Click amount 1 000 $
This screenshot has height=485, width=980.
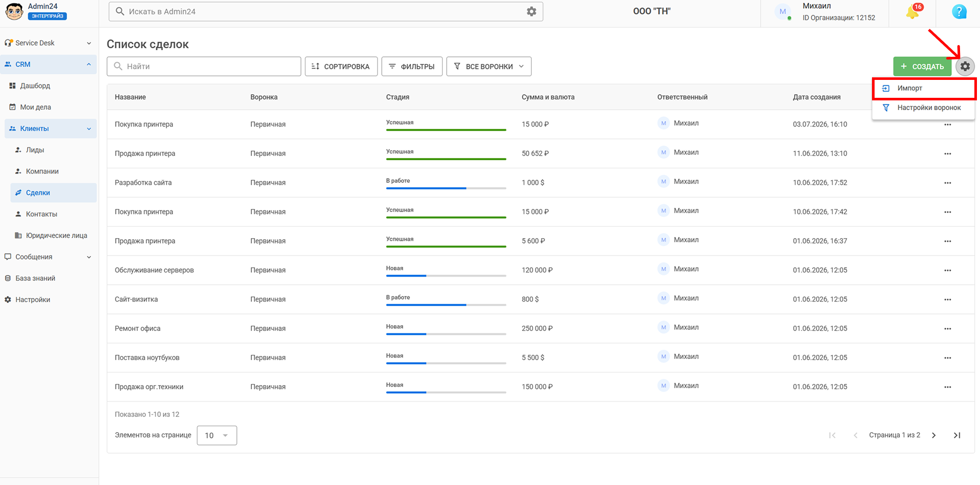pyautogui.click(x=533, y=183)
